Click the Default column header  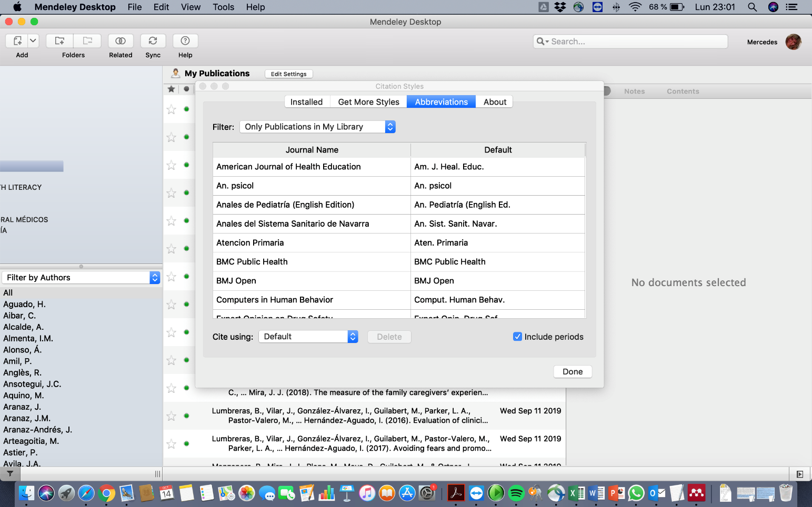(498, 150)
